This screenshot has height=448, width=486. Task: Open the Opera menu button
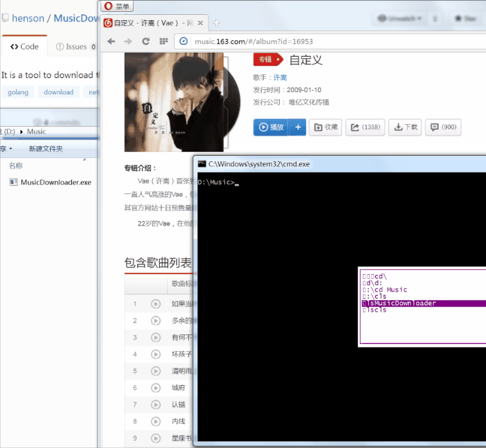coord(117,6)
